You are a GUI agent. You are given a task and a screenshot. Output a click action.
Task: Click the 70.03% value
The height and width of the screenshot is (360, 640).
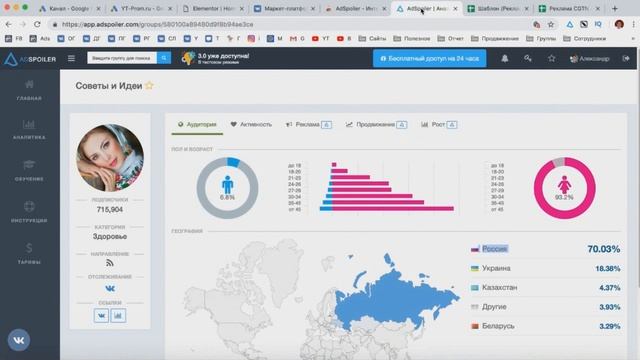[604, 249]
